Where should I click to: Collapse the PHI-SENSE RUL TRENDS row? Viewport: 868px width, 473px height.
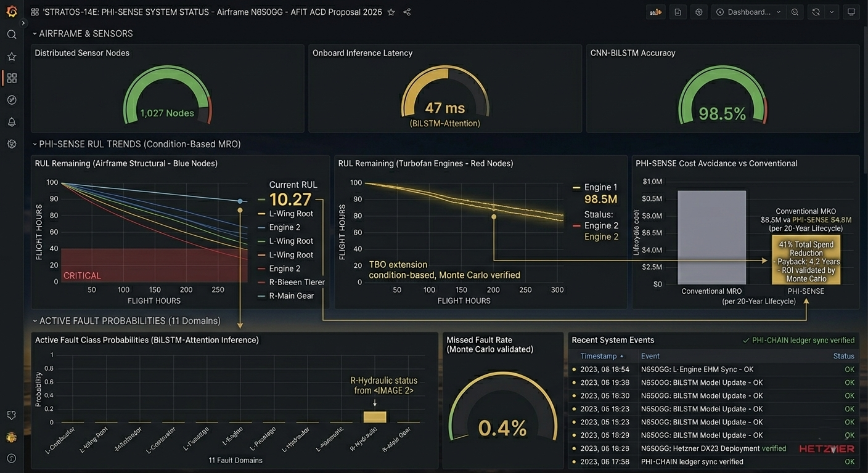tap(136, 144)
